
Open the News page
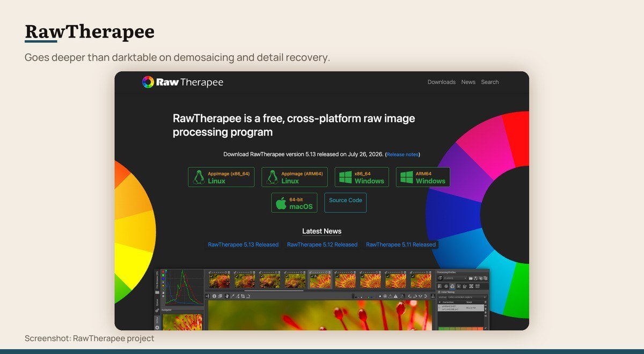click(x=469, y=82)
